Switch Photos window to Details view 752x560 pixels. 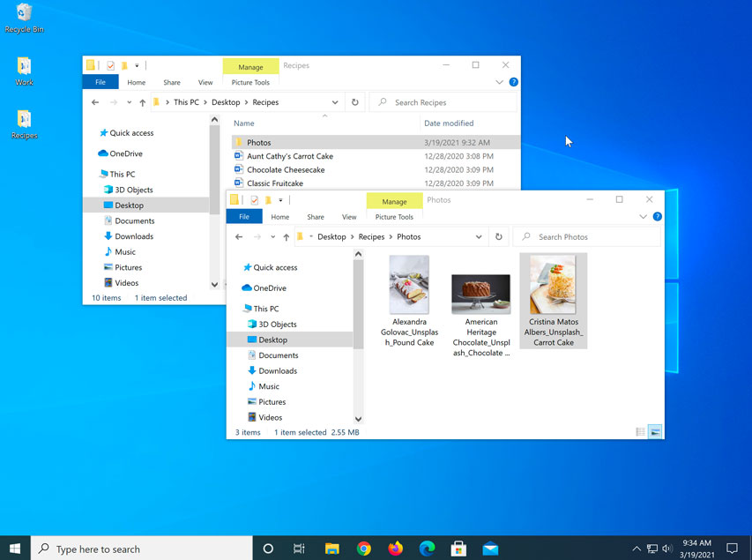click(x=641, y=431)
